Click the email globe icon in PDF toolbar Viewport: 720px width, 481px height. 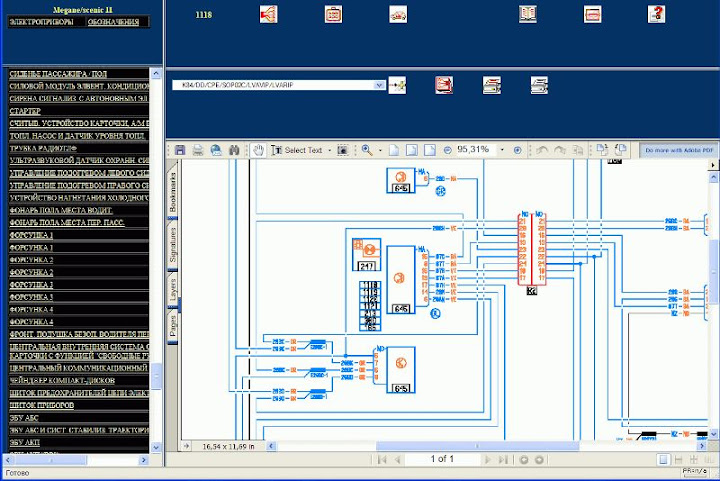coord(216,150)
